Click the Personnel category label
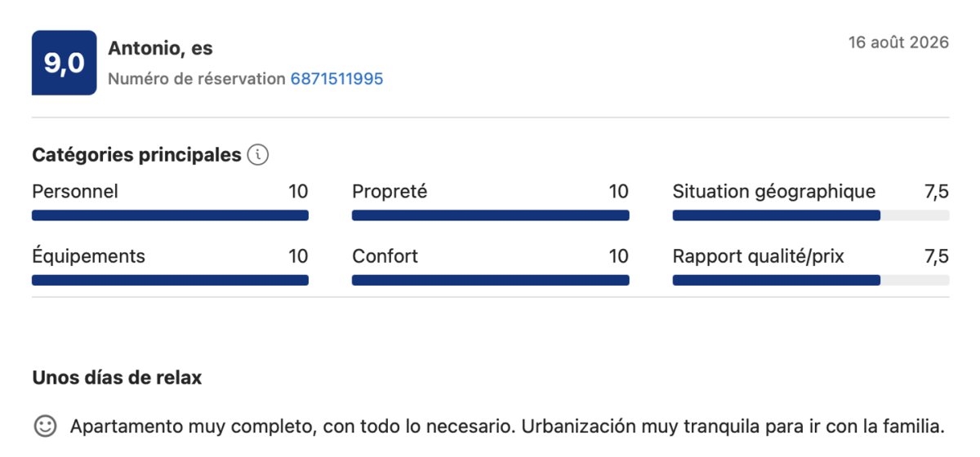Image resolution: width=980 pixels, height=457 pixels. (75, 192)
